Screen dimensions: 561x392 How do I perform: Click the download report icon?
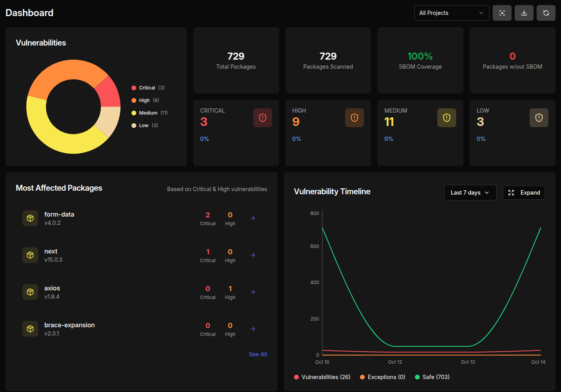(x=524, y=13)
